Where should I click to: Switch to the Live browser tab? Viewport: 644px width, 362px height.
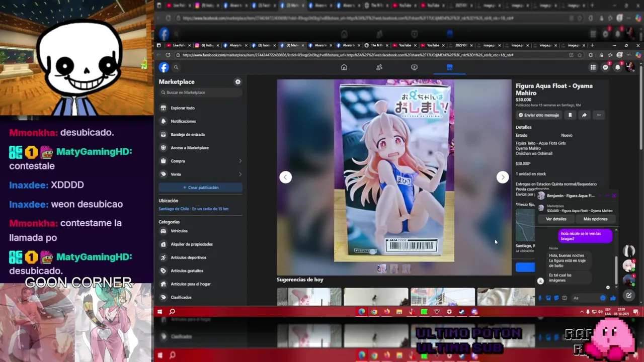179,45
